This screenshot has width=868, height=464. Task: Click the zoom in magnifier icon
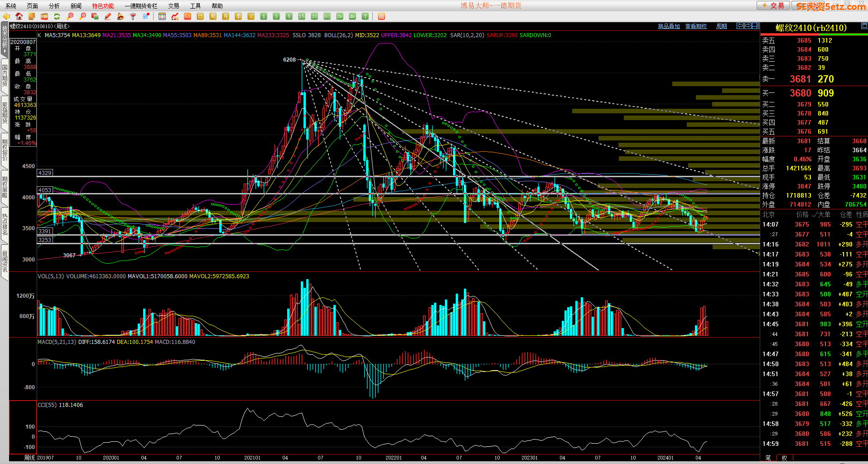click(x=70, y=16)
